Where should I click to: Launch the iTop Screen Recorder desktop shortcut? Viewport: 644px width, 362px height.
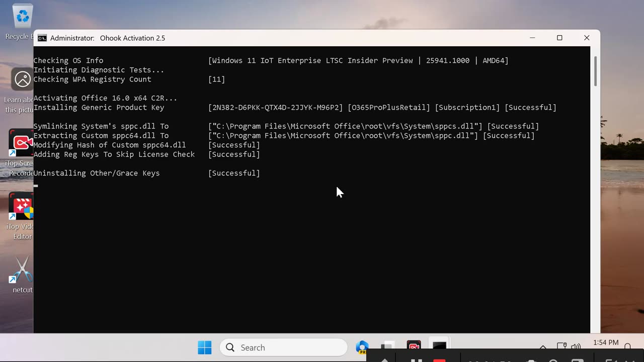coord(21,153)
